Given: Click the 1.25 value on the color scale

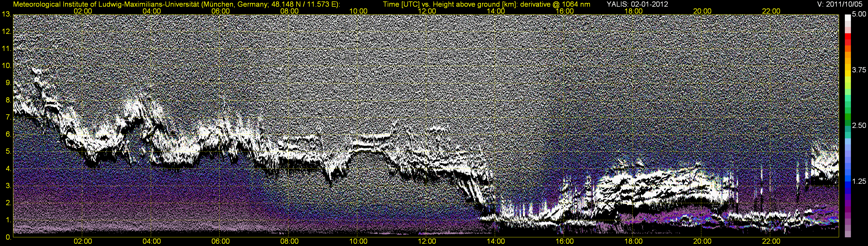Looking at the screenshot, I should click(859, 181).
